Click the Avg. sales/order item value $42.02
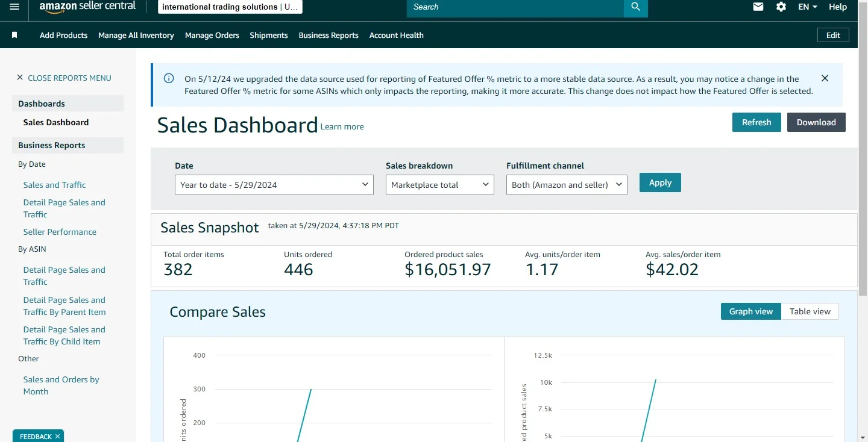868x442 pixels. 672,270
